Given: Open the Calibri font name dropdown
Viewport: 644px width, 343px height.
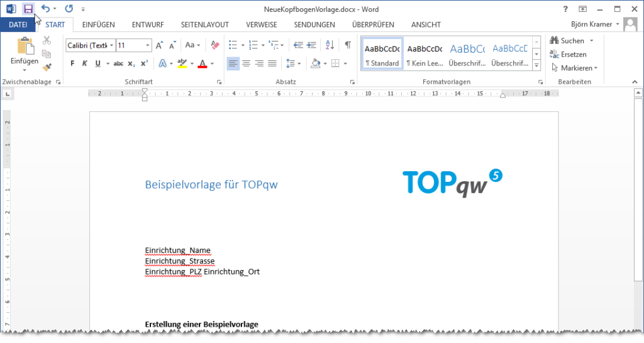Looking at the screenshot, I should tap(111, 45).
